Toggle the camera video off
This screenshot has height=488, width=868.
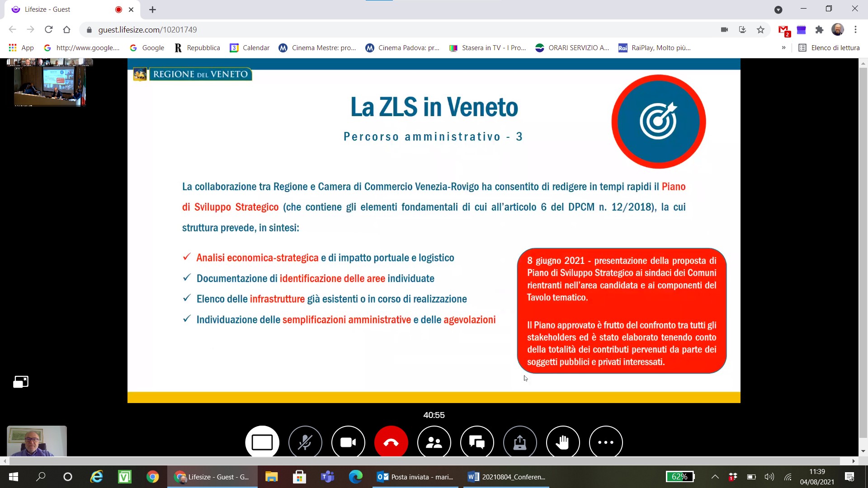click(x=348, y=442)
